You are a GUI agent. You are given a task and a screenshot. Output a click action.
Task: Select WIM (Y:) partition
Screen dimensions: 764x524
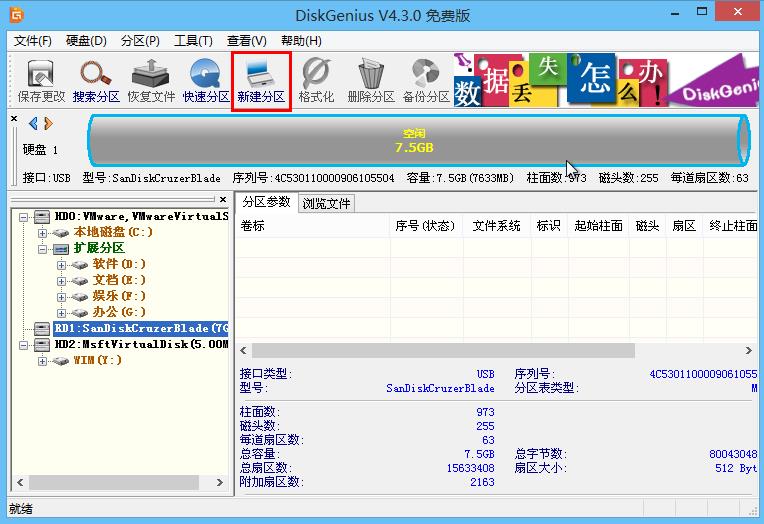[x=97, y=360]
